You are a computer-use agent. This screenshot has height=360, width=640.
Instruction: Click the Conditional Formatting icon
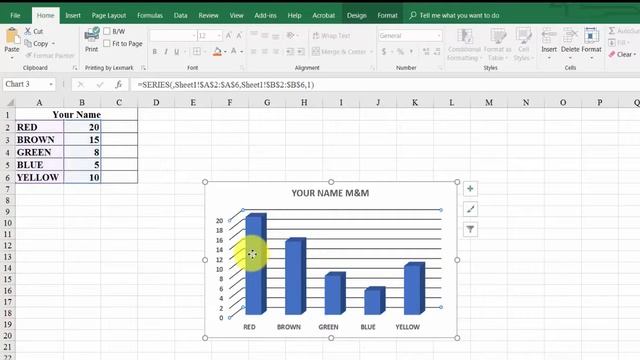click(464, 36)
